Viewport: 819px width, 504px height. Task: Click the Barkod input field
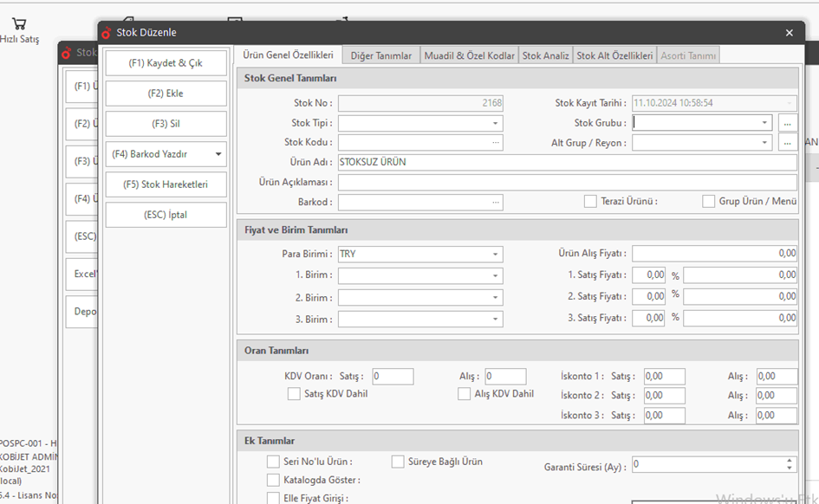coord(420,202)
